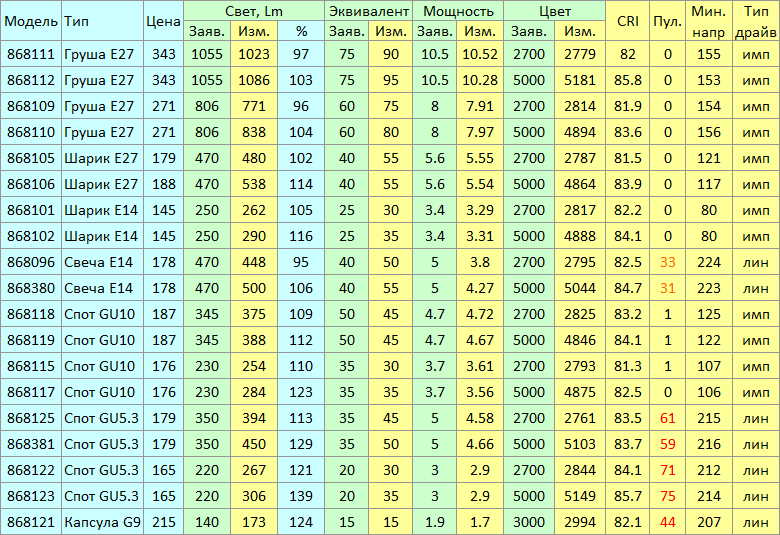Click the Свет, Lm header cell
Image resolution: width=780 pixels, height=535 pixels.
pos(254,11)
